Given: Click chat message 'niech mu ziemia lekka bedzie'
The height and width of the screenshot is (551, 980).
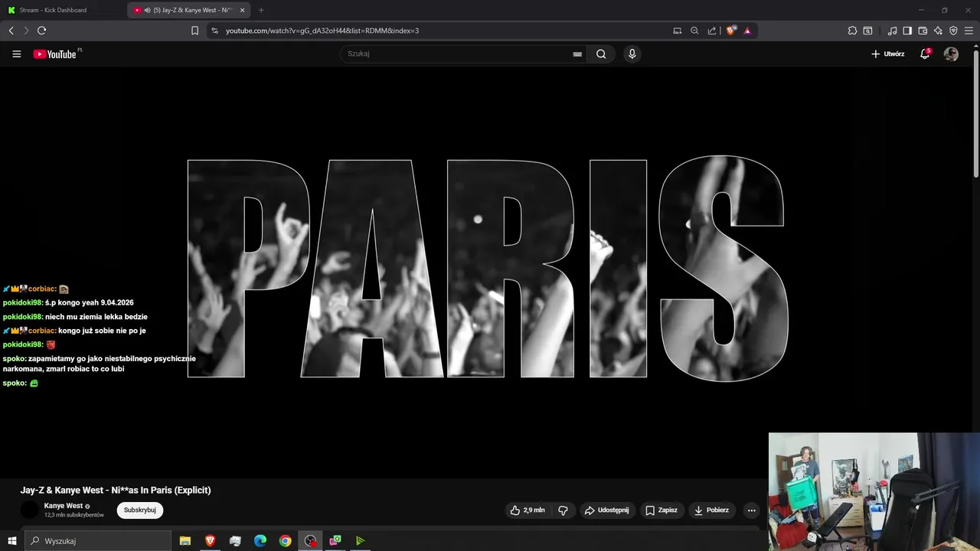Looking at the screenshot, I should (96, 317).
